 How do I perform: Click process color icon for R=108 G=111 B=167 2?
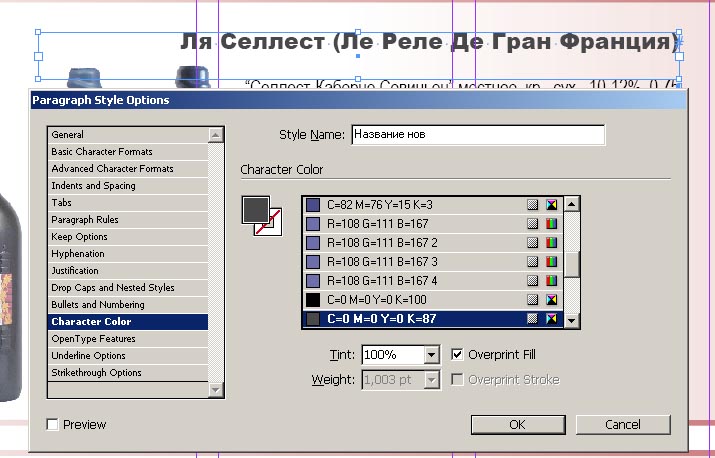click(533, 243)
